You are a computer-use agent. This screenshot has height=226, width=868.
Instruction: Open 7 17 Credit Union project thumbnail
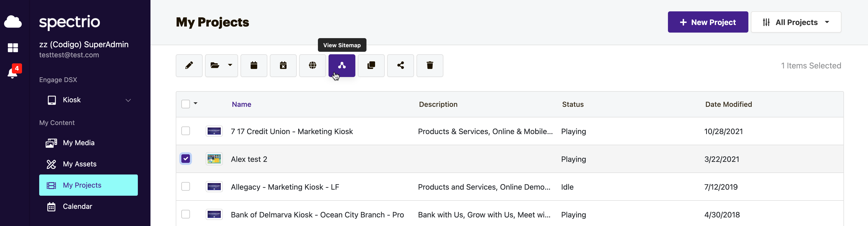[x=214, y=131]
